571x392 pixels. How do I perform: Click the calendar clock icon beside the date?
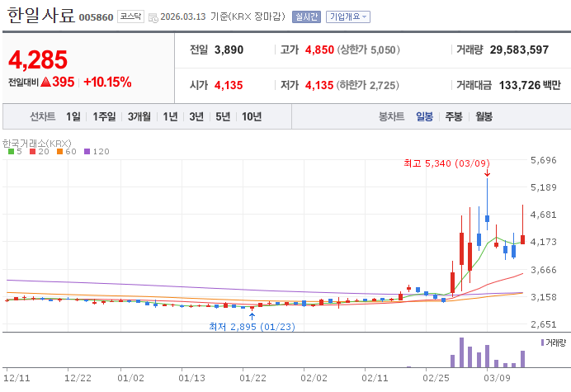tap(153, 18)
